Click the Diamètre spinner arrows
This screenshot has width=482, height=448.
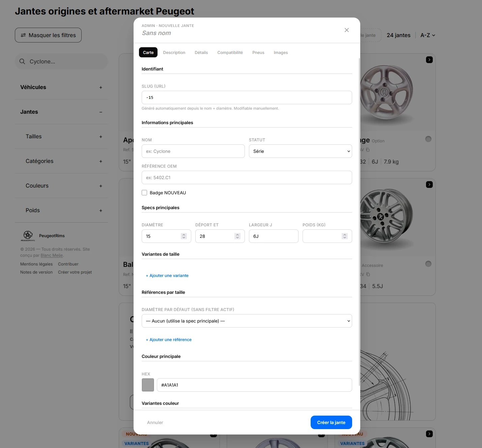click(x=184, y=236)
